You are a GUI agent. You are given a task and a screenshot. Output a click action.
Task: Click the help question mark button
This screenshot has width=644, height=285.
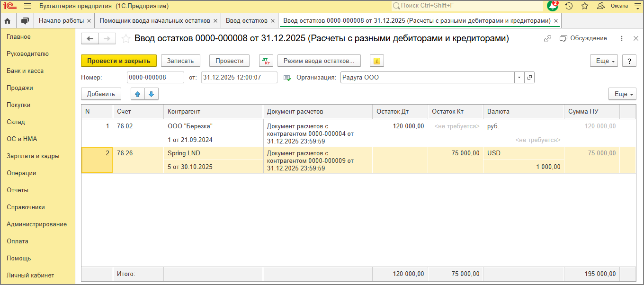point(629,61)
